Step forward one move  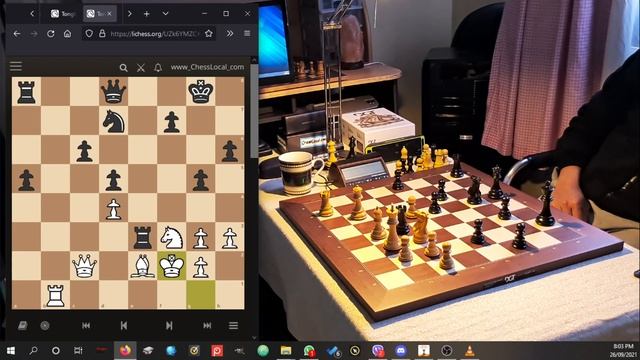pyautogui.click(x=169, y=325)
